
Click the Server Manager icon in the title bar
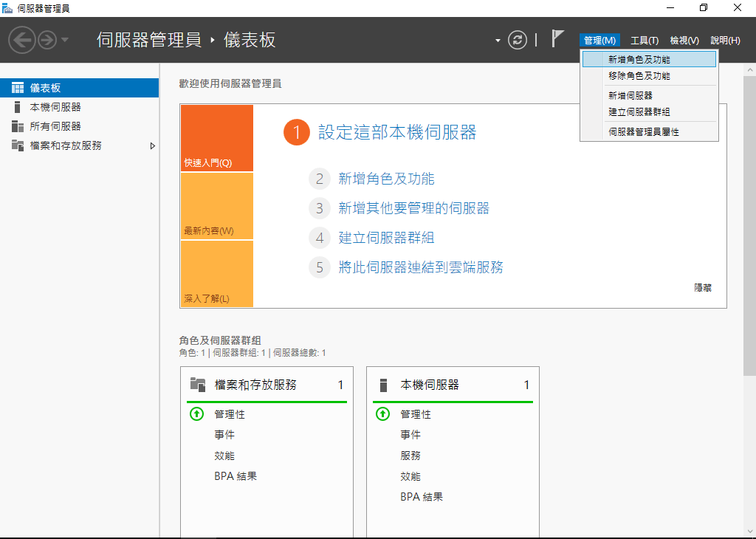[7, 7]
